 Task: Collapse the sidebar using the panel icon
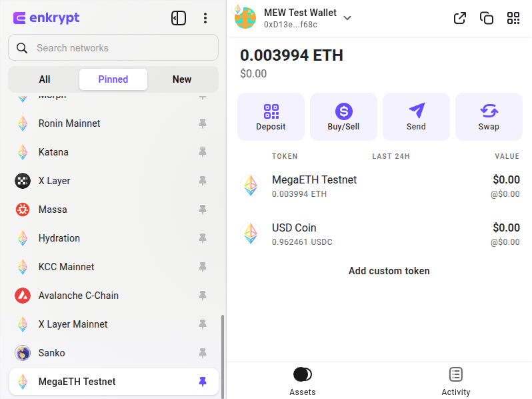179,18
